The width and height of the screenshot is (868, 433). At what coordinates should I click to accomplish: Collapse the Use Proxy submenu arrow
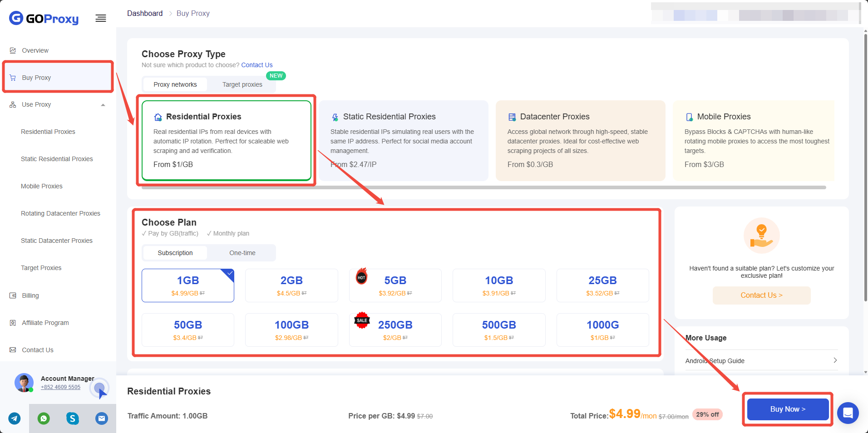[x=103, y=105]
